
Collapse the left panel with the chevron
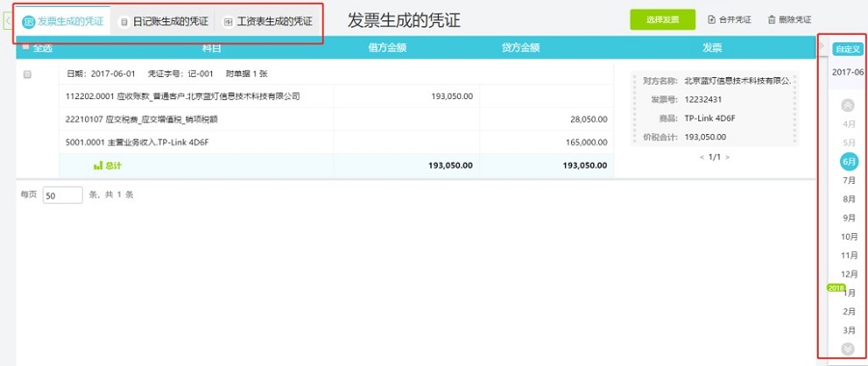(x=8, y=21)
